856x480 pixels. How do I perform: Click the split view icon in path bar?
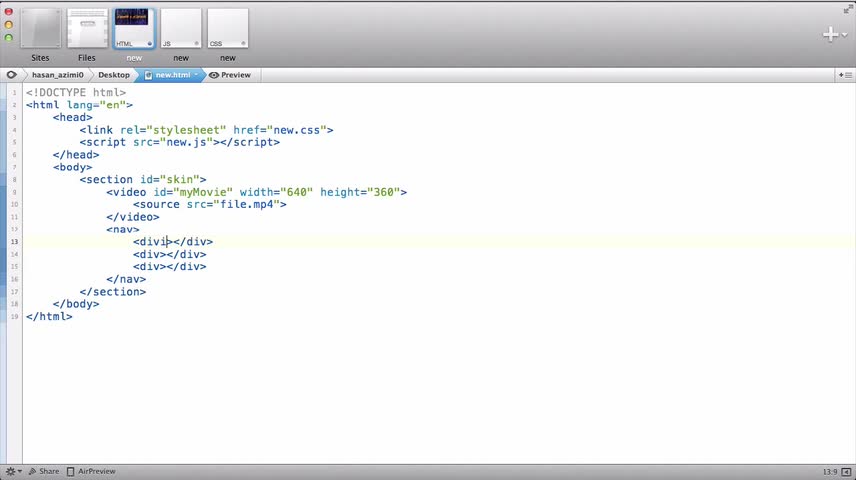pos(846,75)
